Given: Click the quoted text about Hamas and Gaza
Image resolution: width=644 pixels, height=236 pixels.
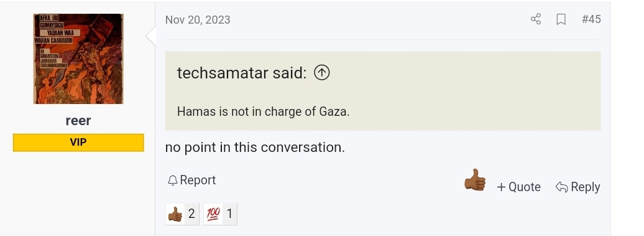Looking at the screenshot, I should coord(263,111).
